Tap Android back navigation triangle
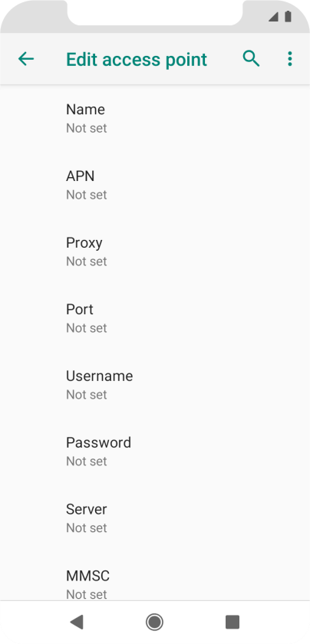 tap(77, 622)
